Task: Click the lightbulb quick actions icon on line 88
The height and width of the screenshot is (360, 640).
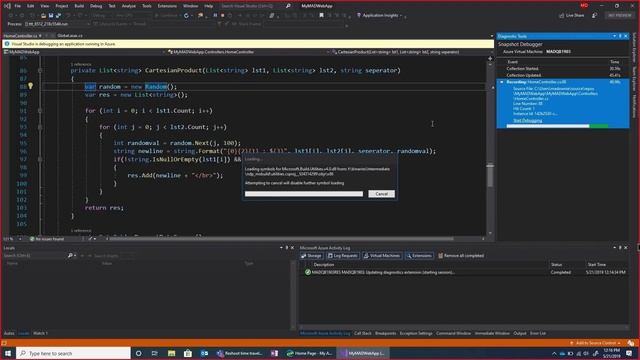Action: [x=30, y=86]
